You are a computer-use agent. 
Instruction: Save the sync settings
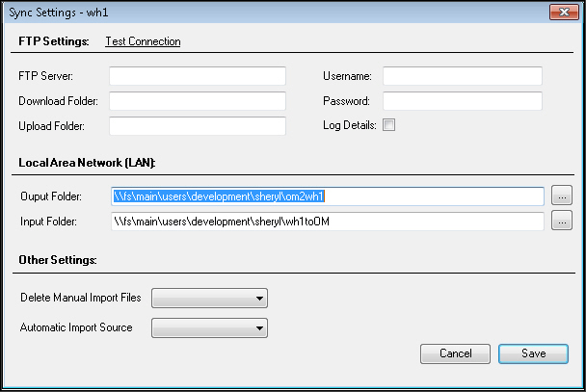coord(533,353)
